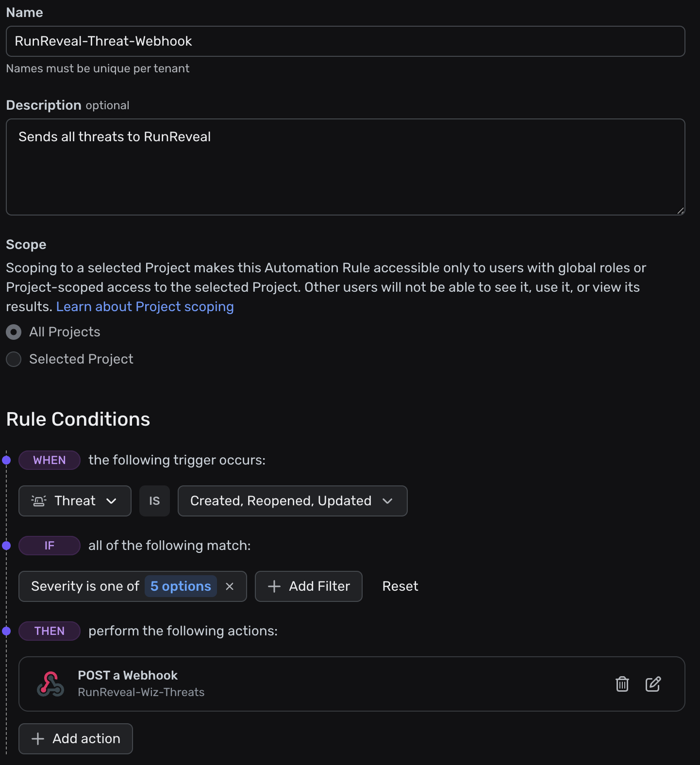
Task: Choose Selected Project scope
Action: (14, 359)
